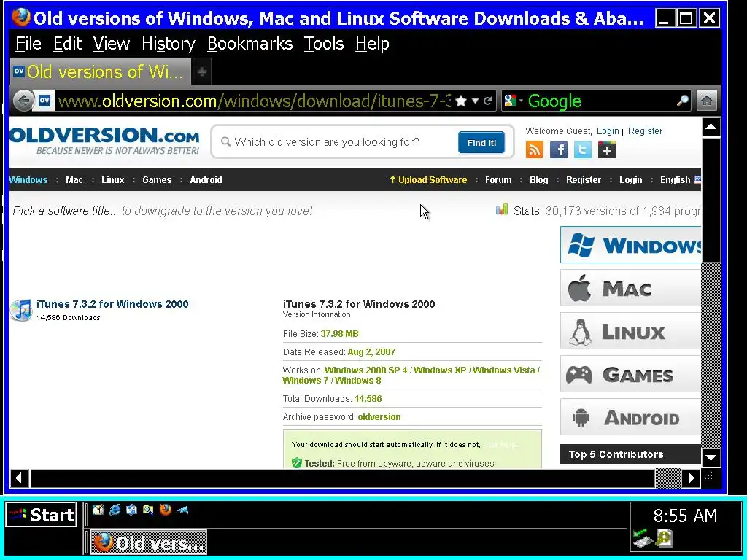Open the Mac nav link
This screenshot has height=560, width=747.
coord(74,180)
